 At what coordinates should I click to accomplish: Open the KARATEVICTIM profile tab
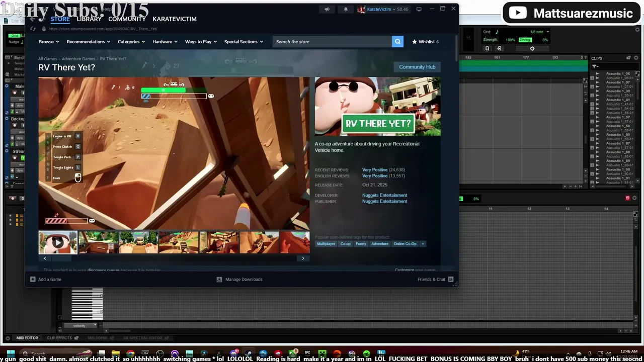(x=175, y=19)
